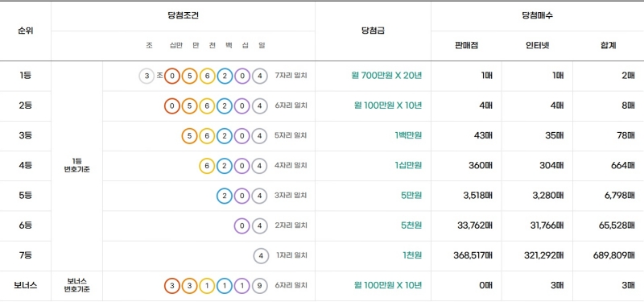Viewport: 644px width, 302px height.
Task: Select the 천 digit position label
Action: click(x=212, y=46)
